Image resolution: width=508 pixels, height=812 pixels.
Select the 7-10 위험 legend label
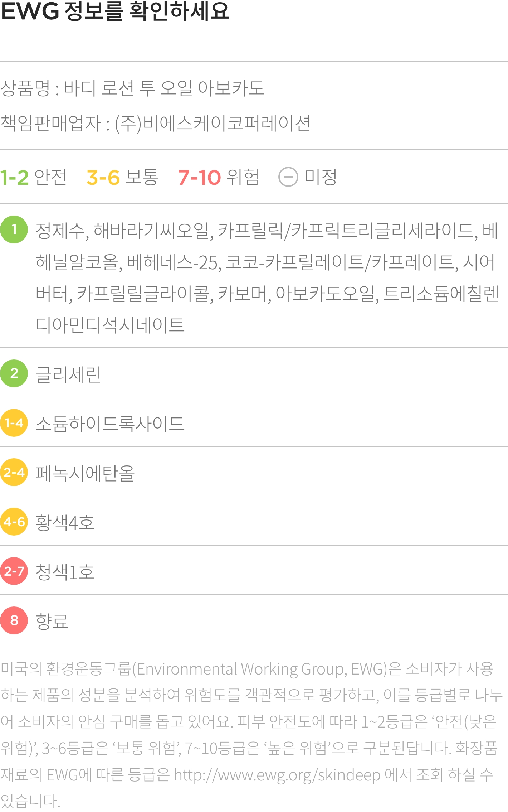[219, 177]
